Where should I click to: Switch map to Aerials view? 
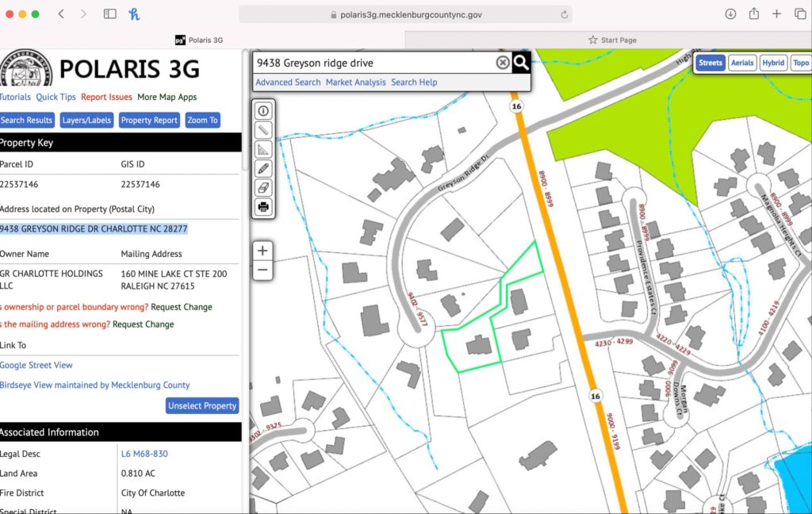click(742, 63)
